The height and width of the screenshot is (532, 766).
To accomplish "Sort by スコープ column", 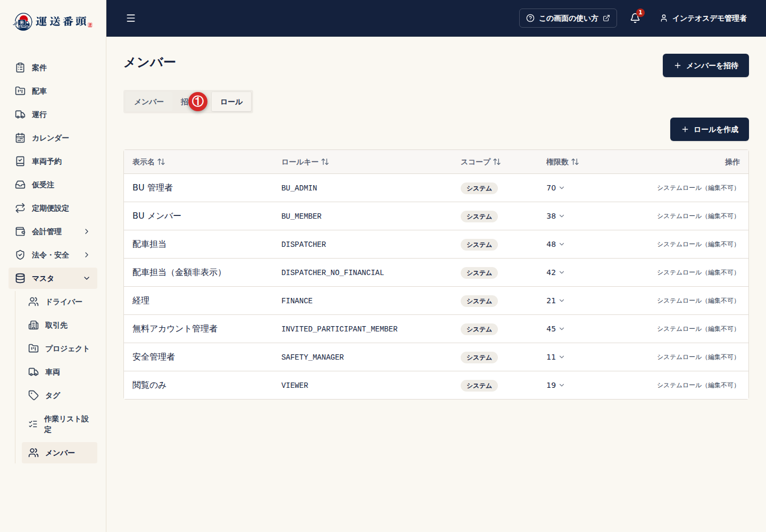I will [x=481, y=162].
